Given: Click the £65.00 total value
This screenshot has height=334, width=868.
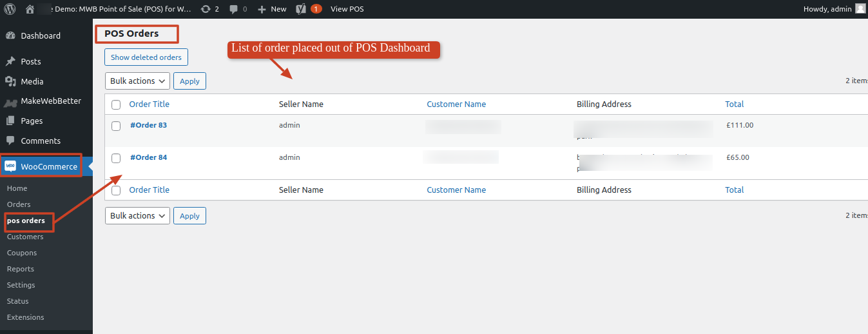Looking at the screenshot, I should point(737,157).
